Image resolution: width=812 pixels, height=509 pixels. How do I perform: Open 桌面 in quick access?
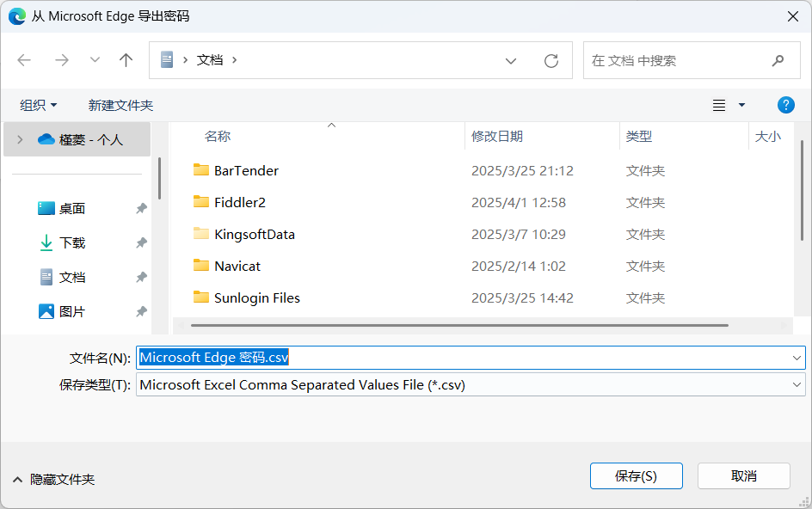[x=72, y=209]
